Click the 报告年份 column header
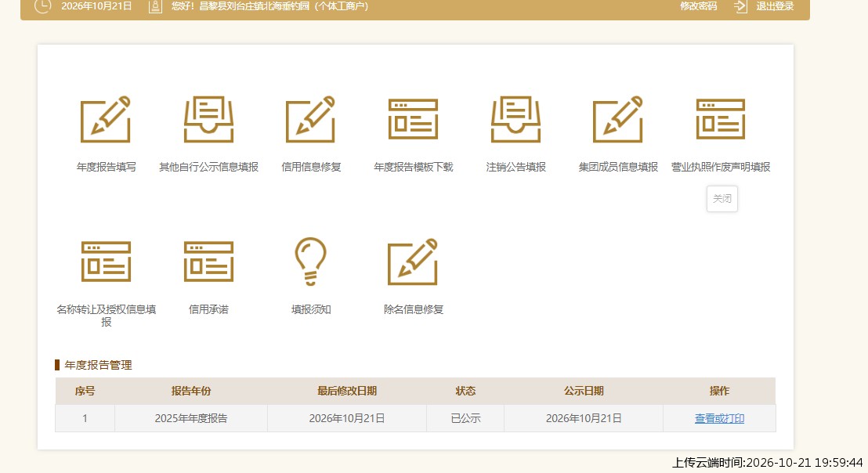Image resolution: width=868 pixels, height=473 pixels. (191, 391)
